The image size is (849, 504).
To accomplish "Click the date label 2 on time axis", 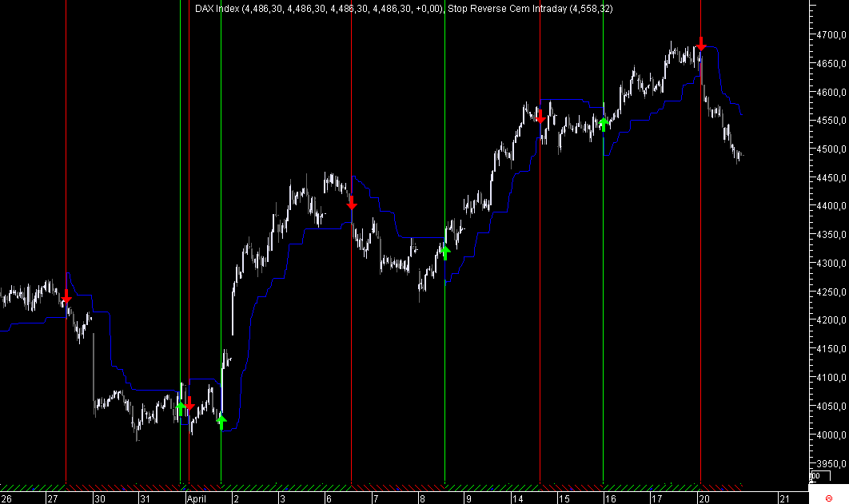I will [x=236, y=498].
